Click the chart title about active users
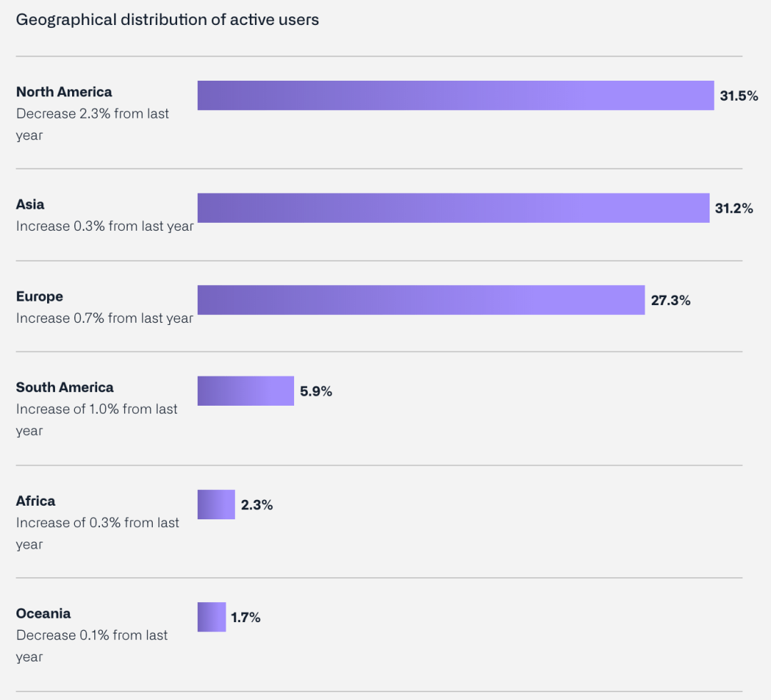Screen dimensions: 771x700 [x=167, y=20]
